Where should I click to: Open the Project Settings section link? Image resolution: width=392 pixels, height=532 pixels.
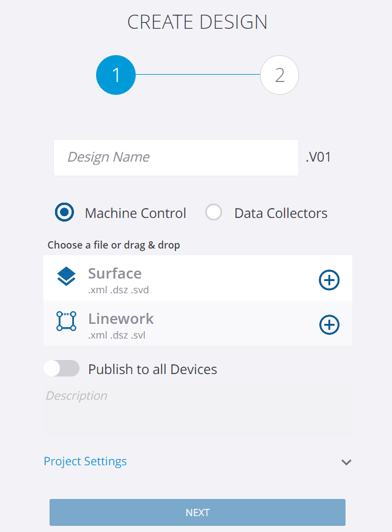(85, 462)
